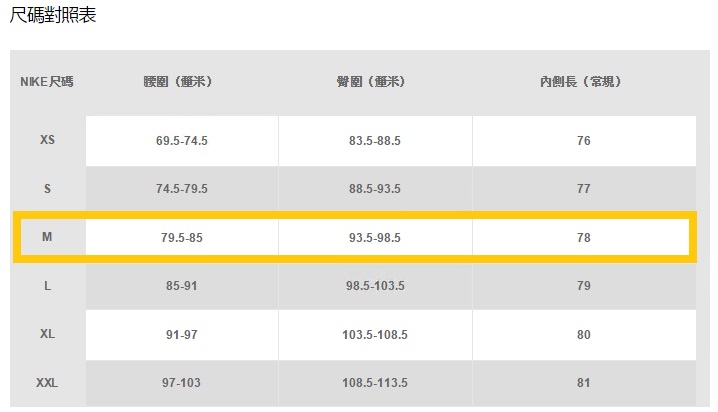The image size is (718, 412).
Task: Select the NIKE尺碼 column header
Action: click(x=47, y=82)
